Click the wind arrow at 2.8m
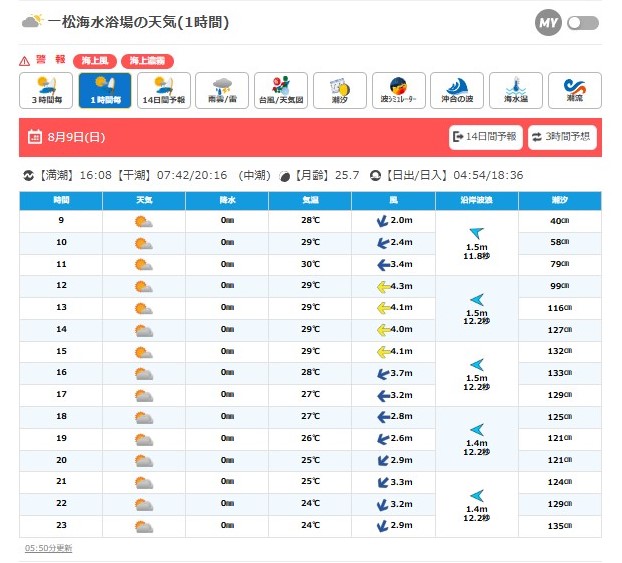This screenshot has width=622, height=563. 383,417
